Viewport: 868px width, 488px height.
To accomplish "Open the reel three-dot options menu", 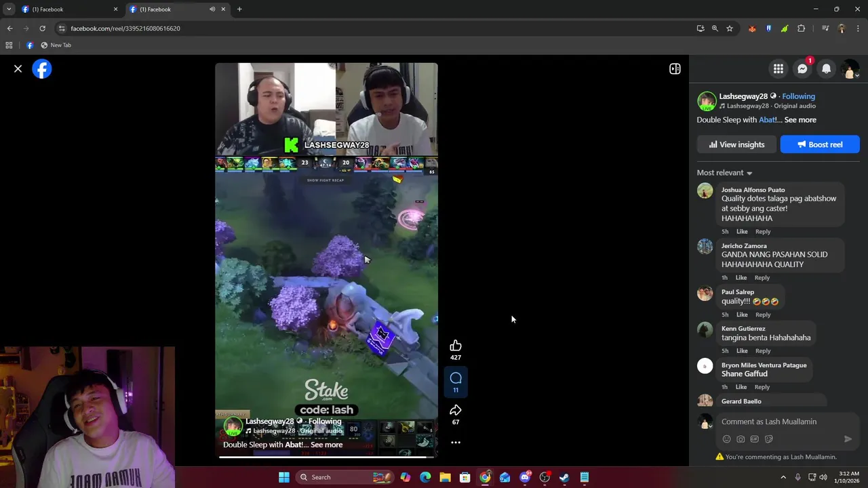I will [x=456, y=443].
